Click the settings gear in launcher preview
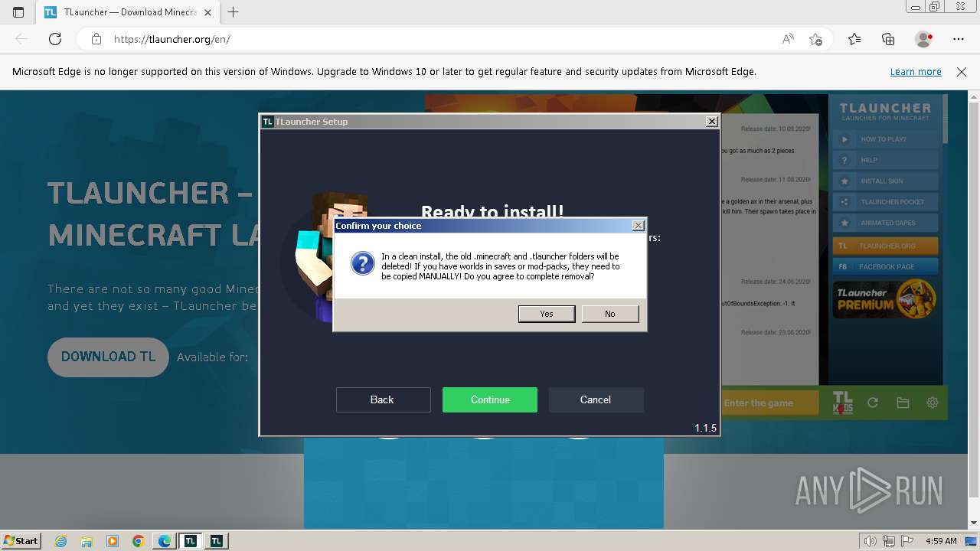Screen dimensions: 980x551 [933, 403]
